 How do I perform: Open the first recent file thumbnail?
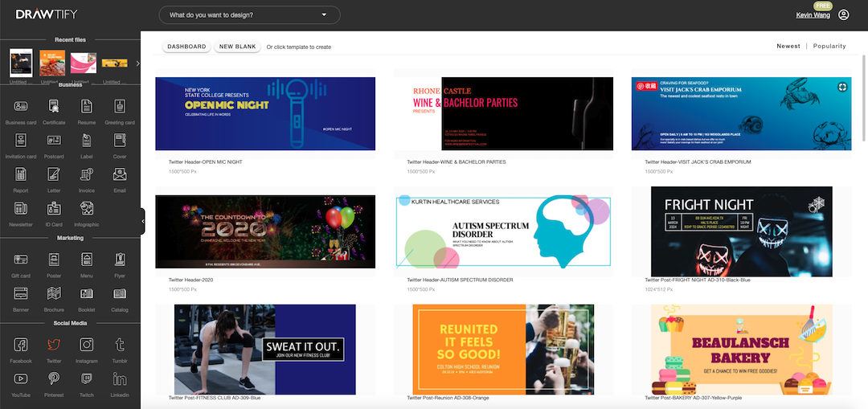pos(21,63)
